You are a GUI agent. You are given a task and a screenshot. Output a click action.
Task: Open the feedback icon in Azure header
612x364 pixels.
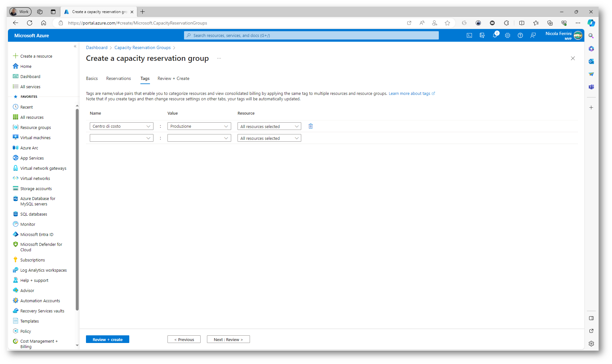pos(533,35)
